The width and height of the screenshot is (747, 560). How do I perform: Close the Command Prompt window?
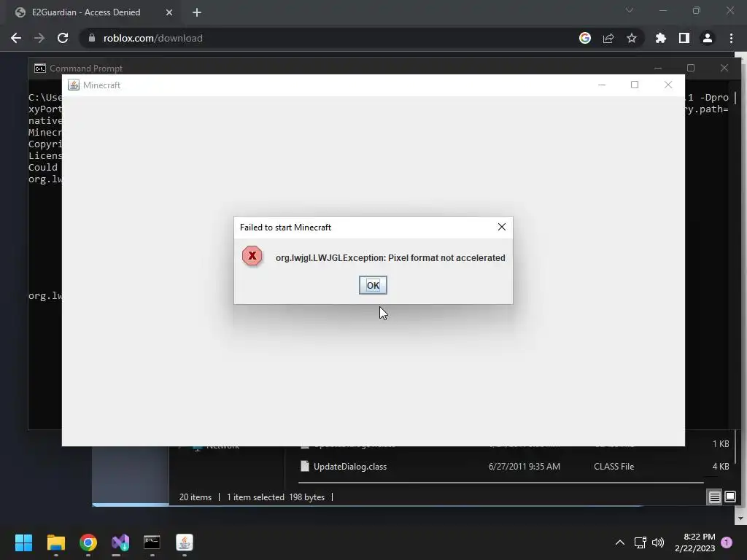[x=724, y=68]
